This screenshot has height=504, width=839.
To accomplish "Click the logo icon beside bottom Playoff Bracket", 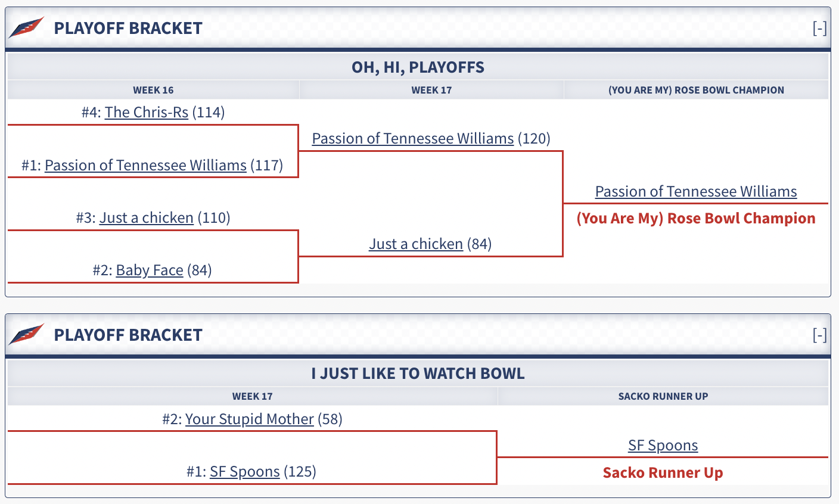I will [26, 334].
